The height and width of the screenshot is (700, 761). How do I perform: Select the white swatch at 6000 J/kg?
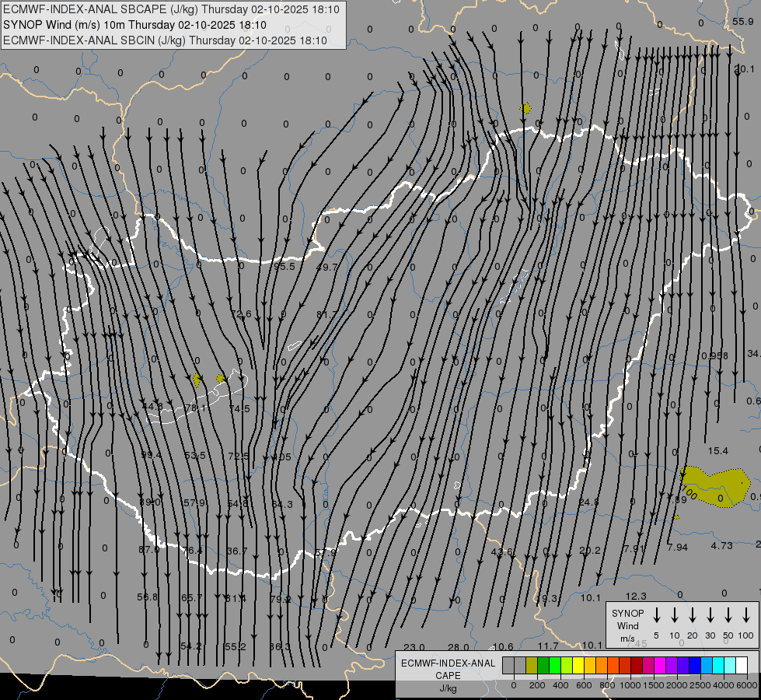(x=742, y=665)
